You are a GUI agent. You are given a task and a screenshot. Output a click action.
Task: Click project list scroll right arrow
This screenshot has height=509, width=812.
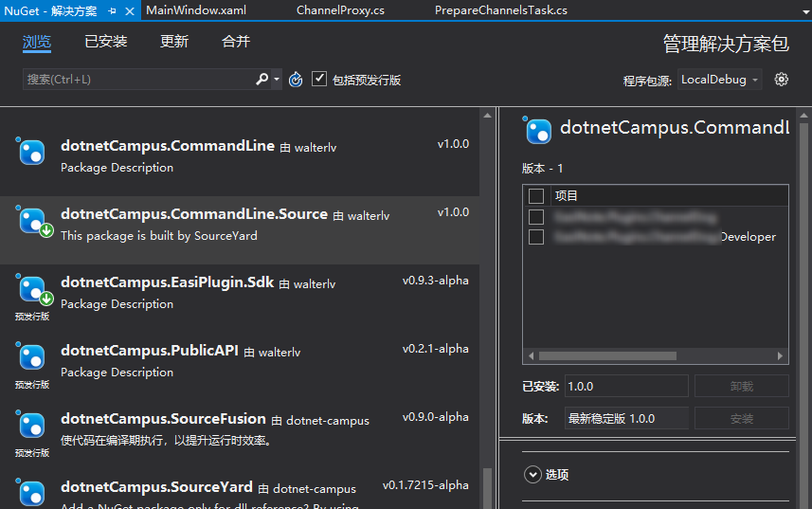tap(780, 355)
